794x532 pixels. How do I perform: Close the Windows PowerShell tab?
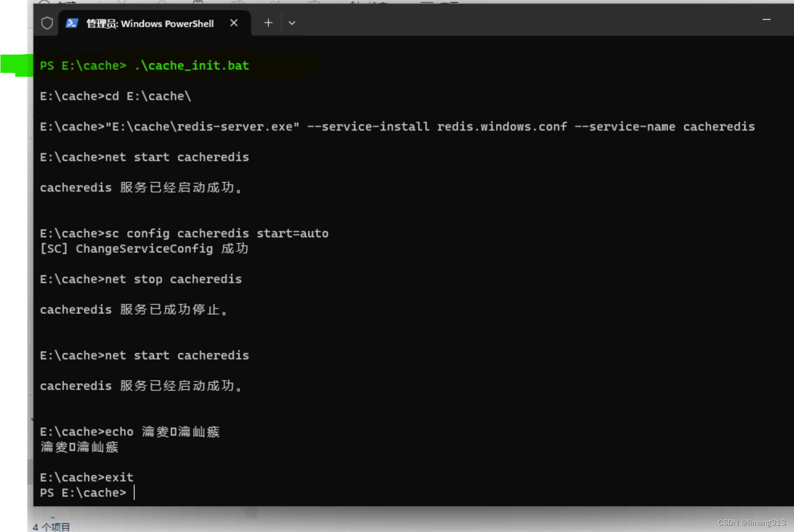point(234,23)
